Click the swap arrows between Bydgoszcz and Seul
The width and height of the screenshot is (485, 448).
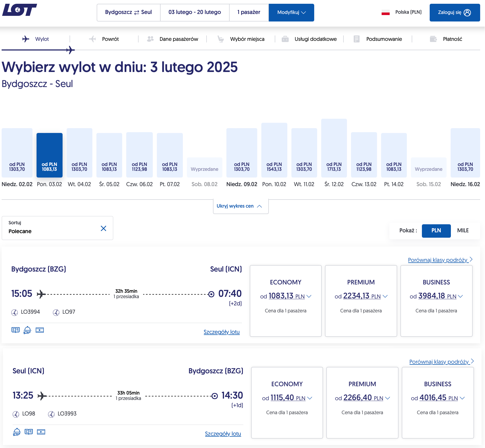point(137,12)
